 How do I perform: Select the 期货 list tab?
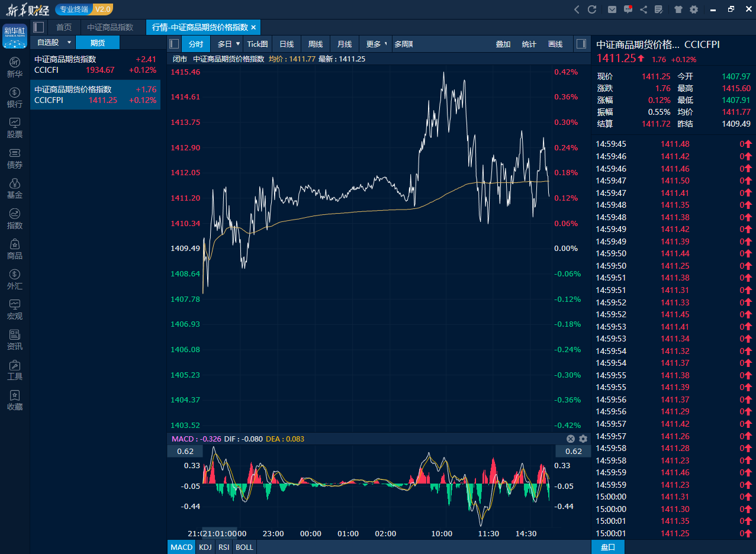(98, 43)
